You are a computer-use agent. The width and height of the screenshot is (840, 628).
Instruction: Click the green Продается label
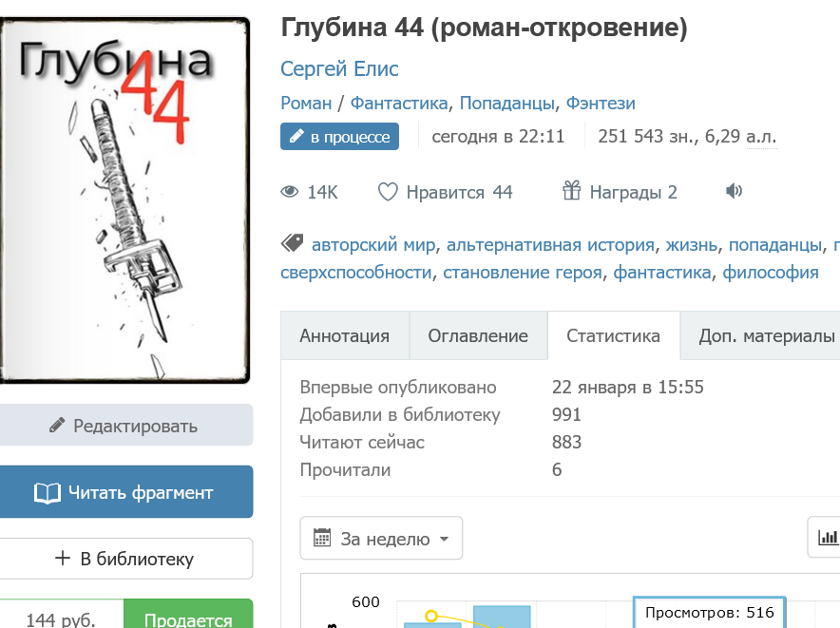[x=188, y=617]
